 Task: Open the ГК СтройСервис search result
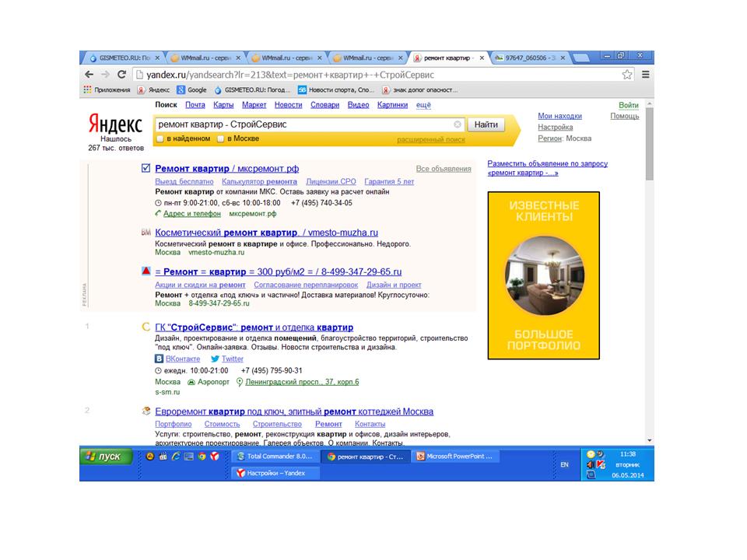coord(254,327)
